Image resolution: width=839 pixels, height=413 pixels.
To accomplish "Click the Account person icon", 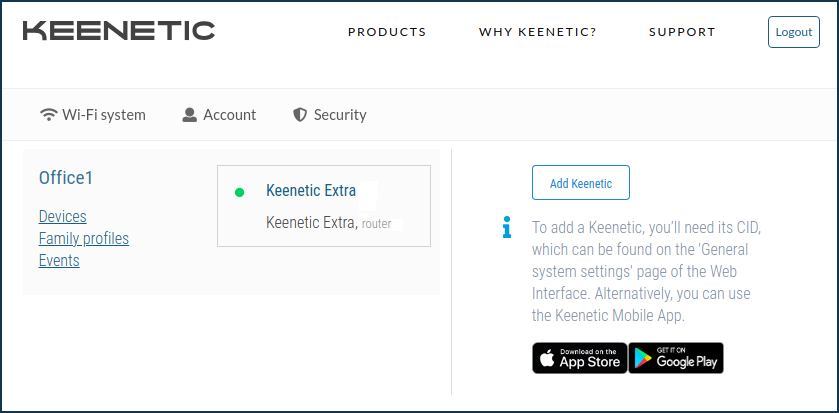I will (189, 114).
